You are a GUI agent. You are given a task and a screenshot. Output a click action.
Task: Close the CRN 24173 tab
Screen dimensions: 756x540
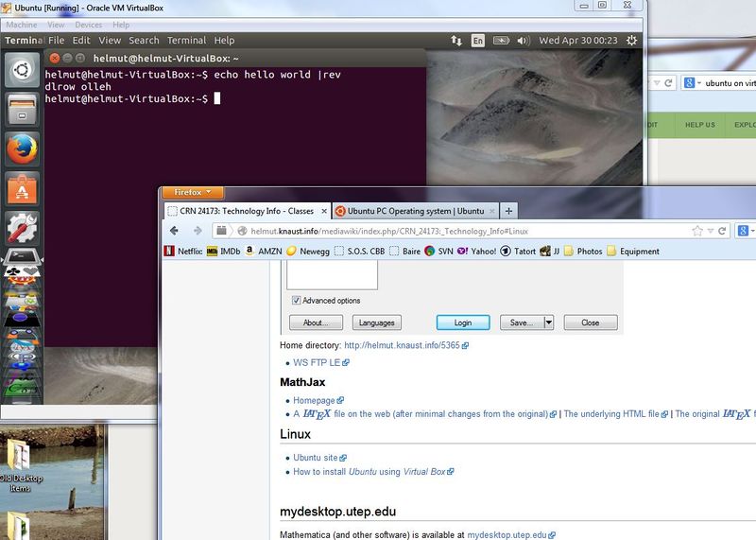324,211
